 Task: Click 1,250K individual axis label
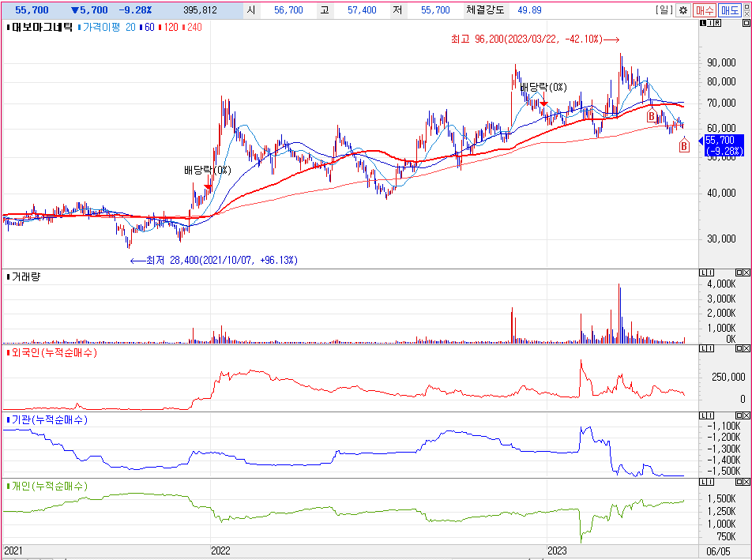click(x=721, y=511)
